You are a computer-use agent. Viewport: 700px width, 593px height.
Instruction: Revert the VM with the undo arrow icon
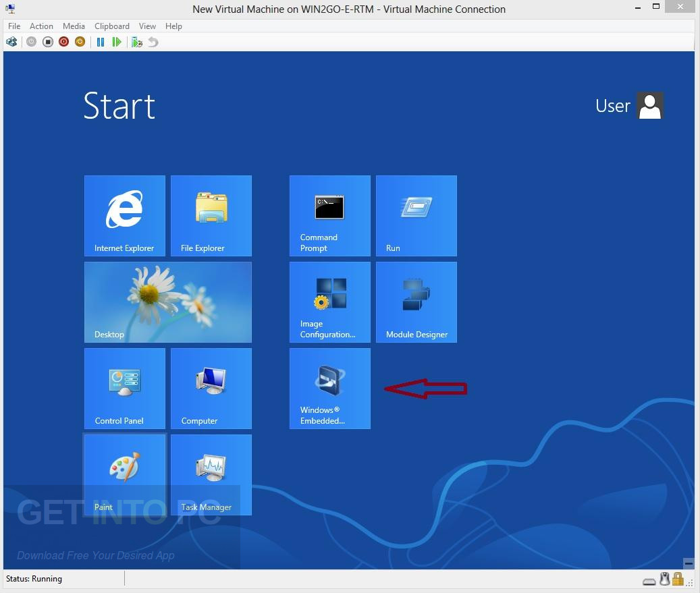(153, 42)
